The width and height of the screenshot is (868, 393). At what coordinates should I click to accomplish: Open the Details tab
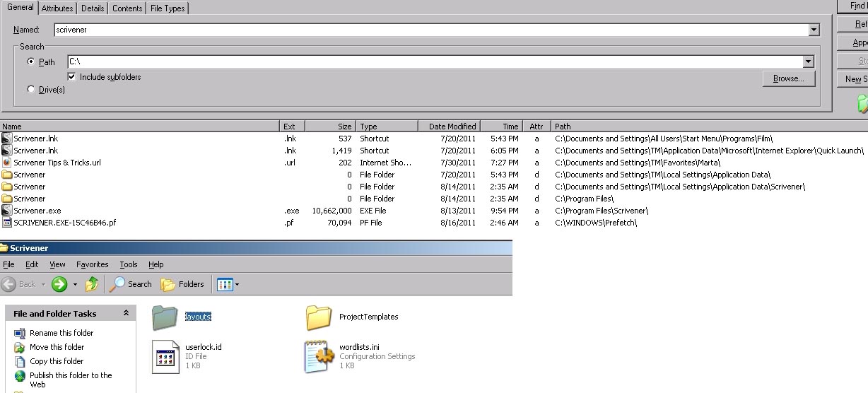coord(93,8)
